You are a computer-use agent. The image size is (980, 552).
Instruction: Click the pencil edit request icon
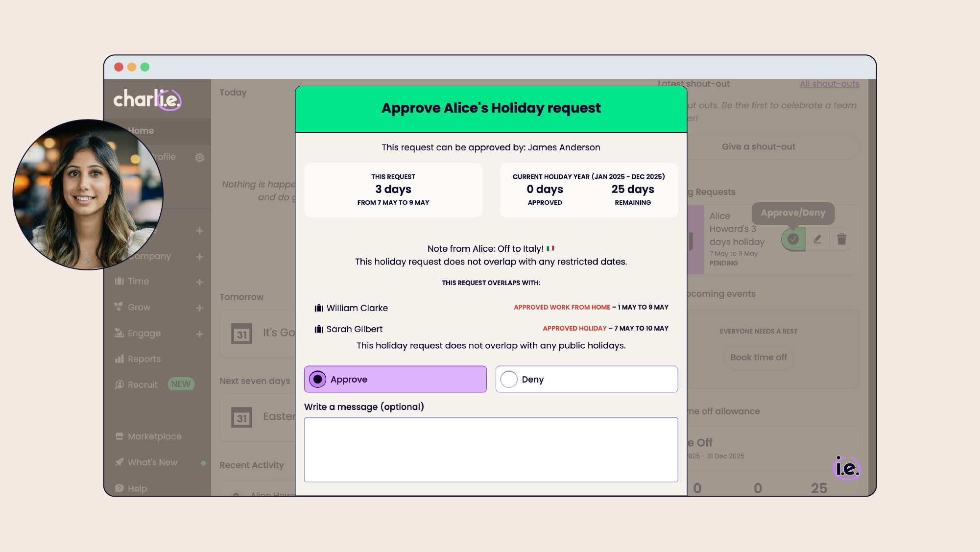point(817,239)
